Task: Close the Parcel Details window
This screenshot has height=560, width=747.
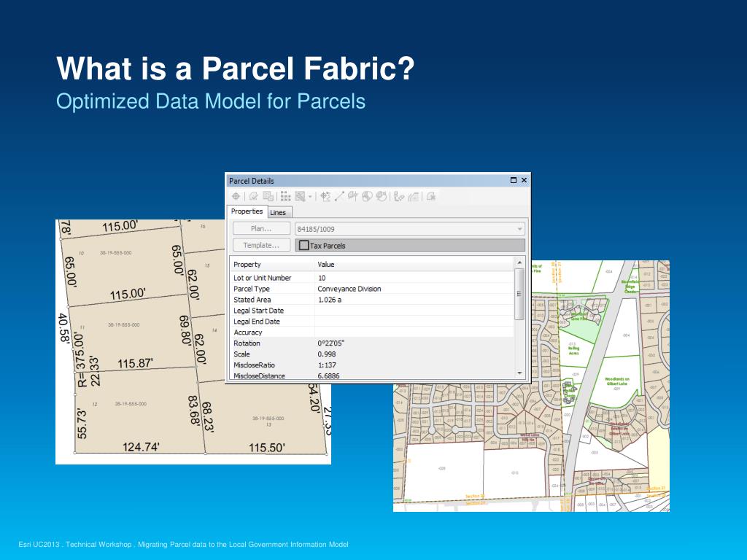Action: coord(524,180)
